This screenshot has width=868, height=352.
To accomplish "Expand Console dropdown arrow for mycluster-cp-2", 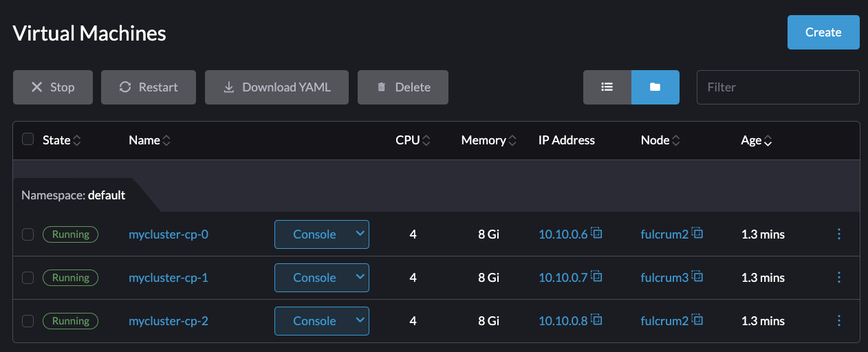I will 360,320.
